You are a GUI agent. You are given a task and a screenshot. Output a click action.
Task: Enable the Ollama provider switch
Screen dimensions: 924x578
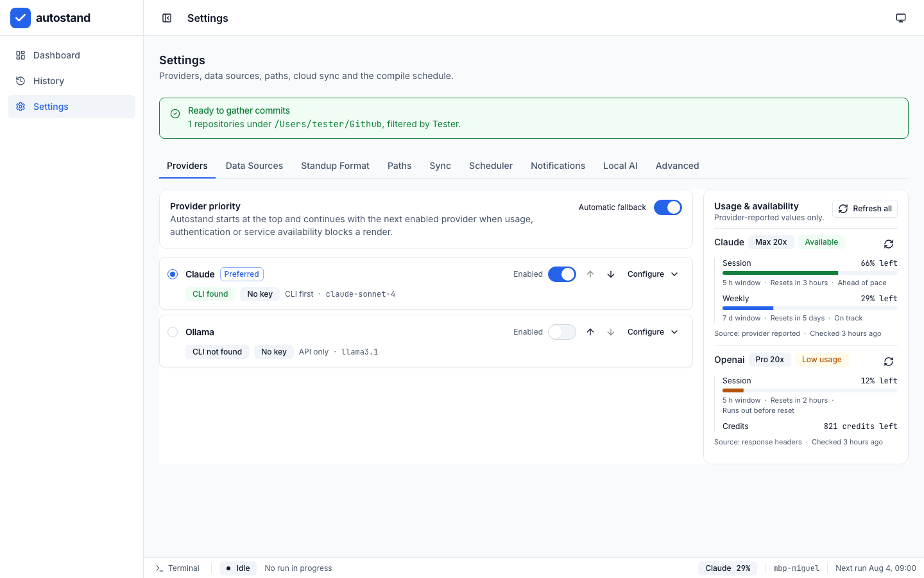[x=562, y=332]
